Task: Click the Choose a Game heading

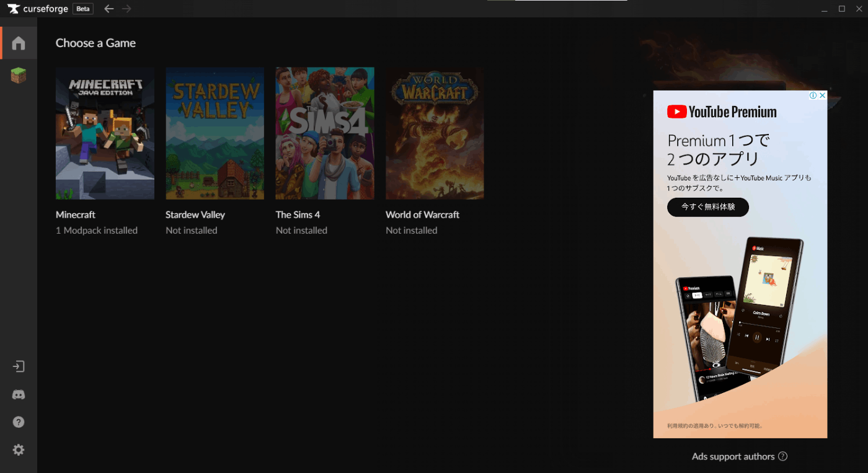Action: click(95, 43)
